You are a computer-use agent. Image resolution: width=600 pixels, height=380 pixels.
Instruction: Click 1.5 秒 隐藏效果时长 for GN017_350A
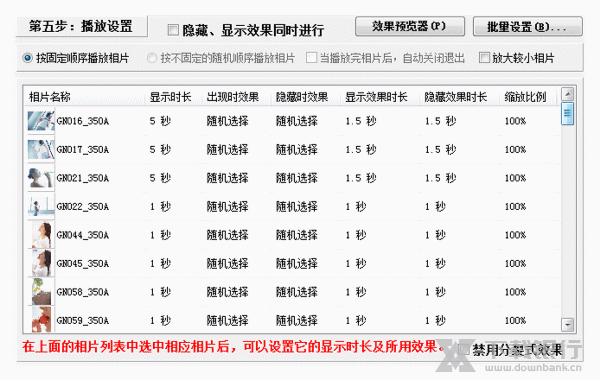(x=440, y=149)
